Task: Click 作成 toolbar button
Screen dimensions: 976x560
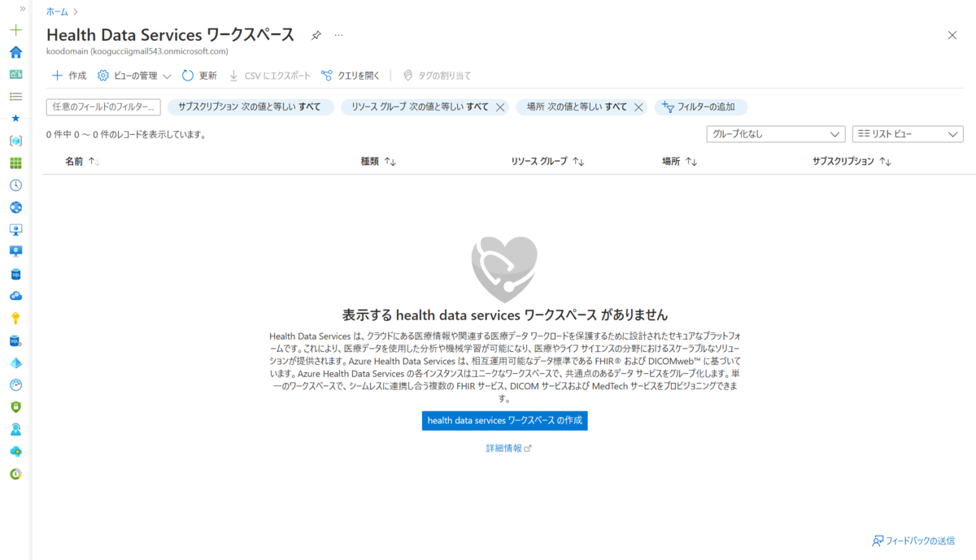Action: click(69, 76)
